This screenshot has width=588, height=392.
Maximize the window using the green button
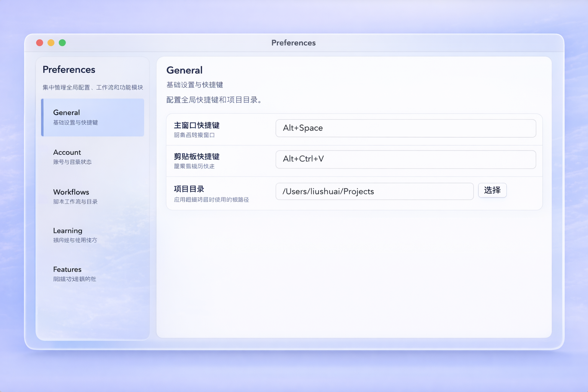tap(62, 43)
